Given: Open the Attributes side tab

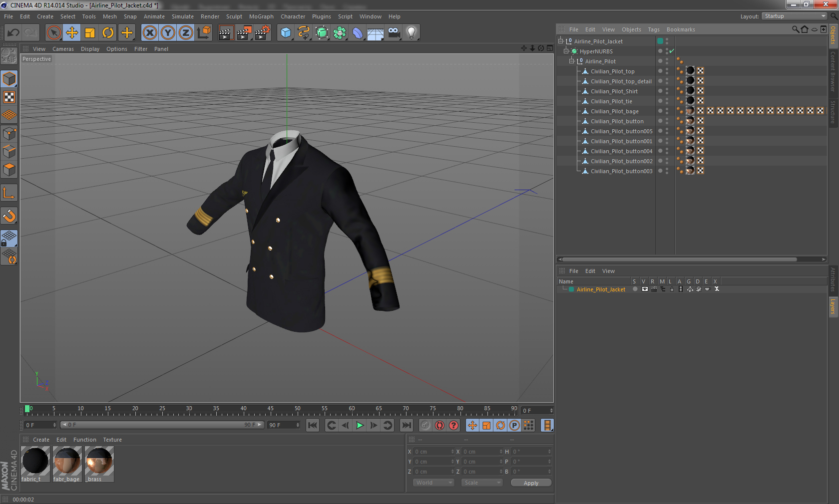Looking at the screenshot, I should [x=833, y=279].
